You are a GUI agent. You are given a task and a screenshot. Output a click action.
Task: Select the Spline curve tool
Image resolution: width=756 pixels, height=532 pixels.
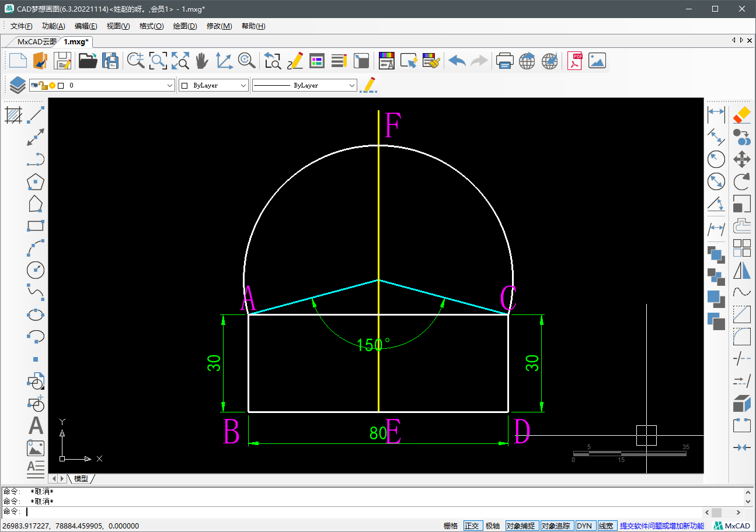click(x=36, y=292)
